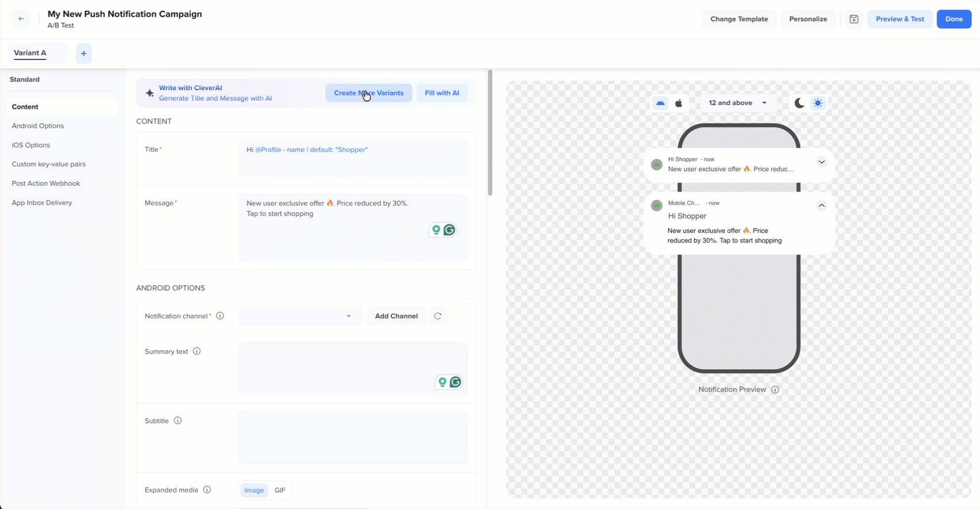The width and height of the screenshot is (980, 509).
Task: Click the CleverAI sparkle icon
Action: pos(150,93)
